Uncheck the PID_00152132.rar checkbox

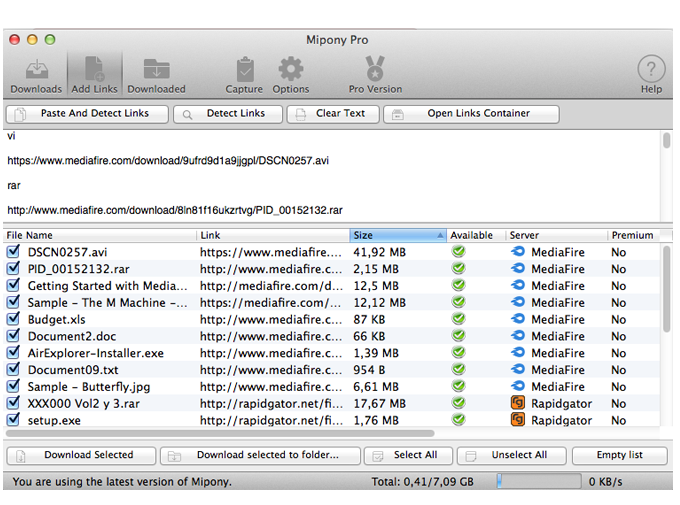[x=13, y=268]
